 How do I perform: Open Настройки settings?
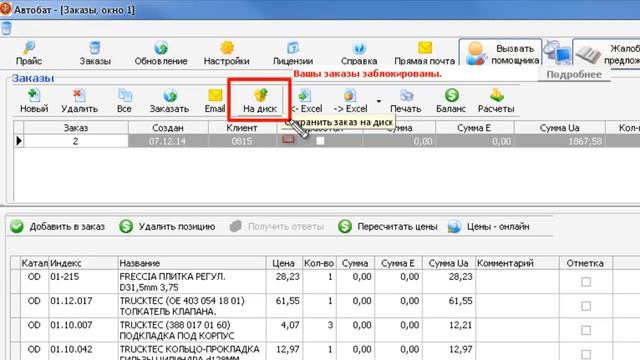(x=227, y=53)
